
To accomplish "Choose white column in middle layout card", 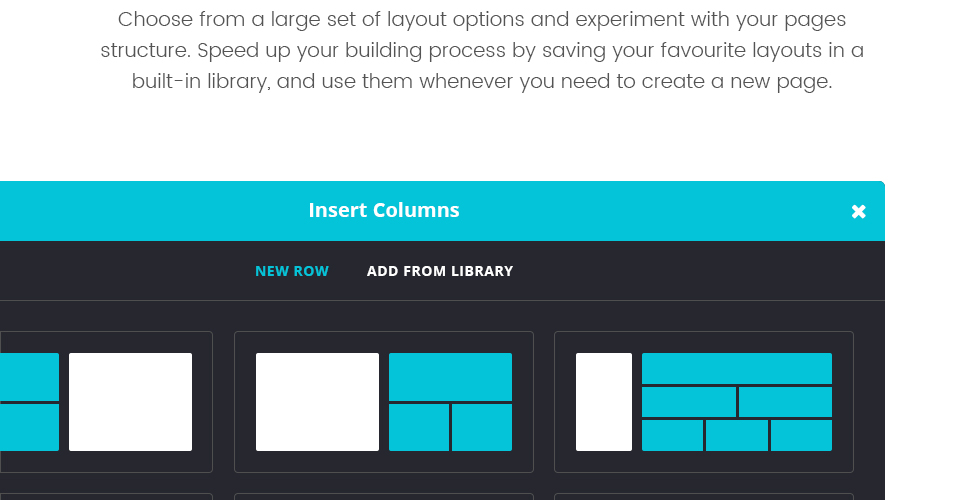I will coord(318,401).
